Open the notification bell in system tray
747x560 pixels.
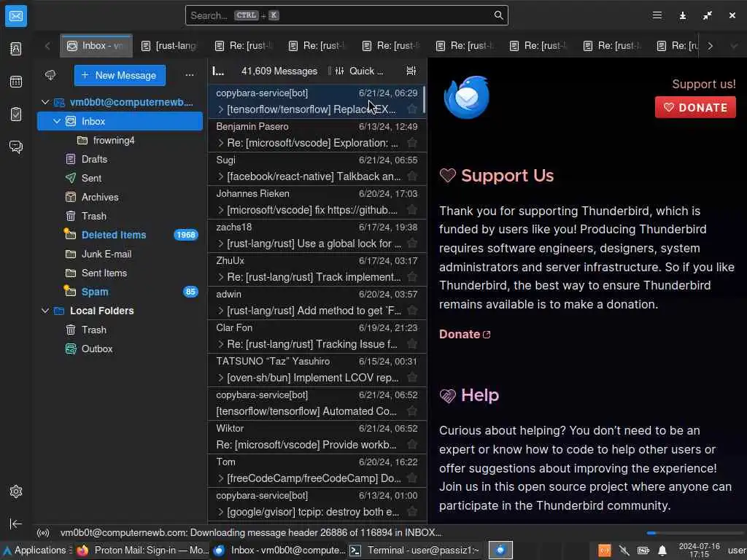pos(662,551)
